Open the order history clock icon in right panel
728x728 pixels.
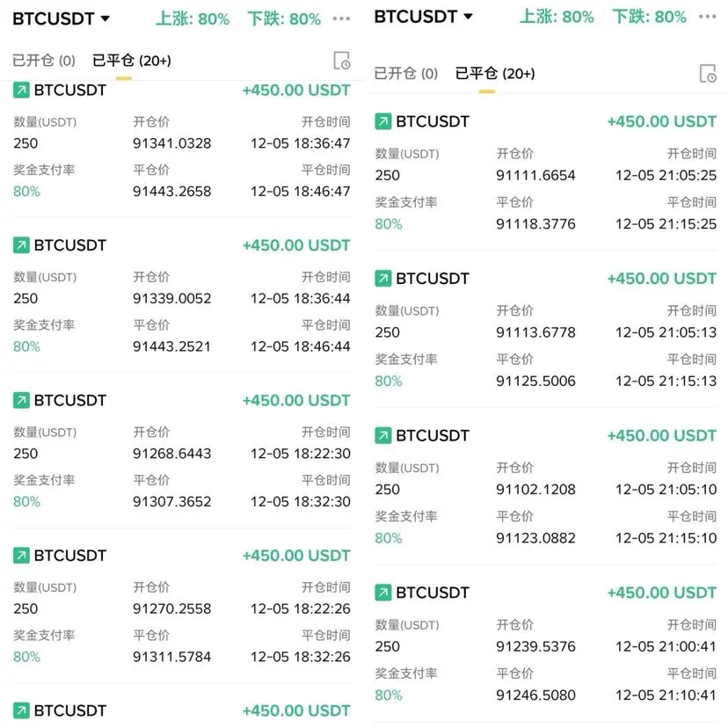pos(707,74)
